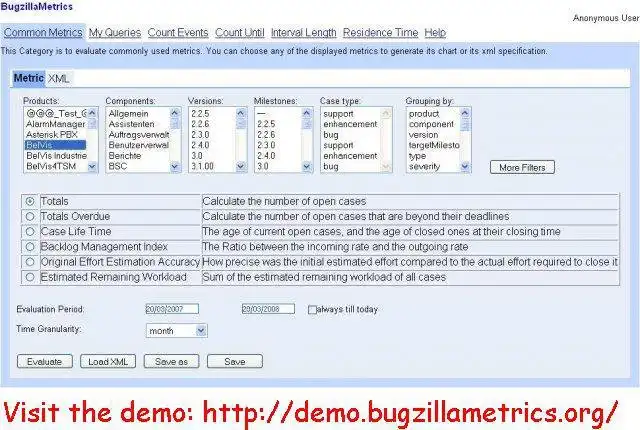This screenshot has height=430, width=640.
Task: Select 2.2.5 in Versions list
Action: tap(212, 114)
